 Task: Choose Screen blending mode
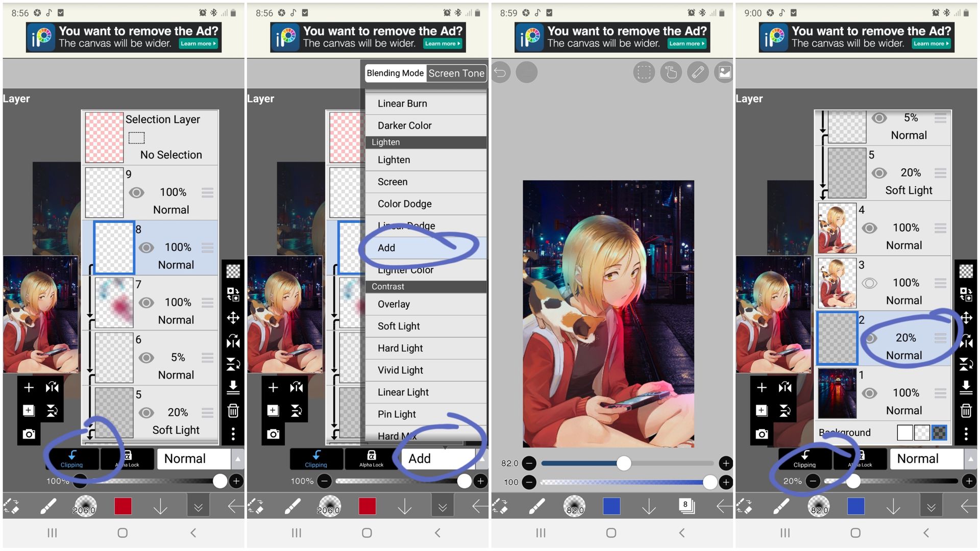coord(426,182)
